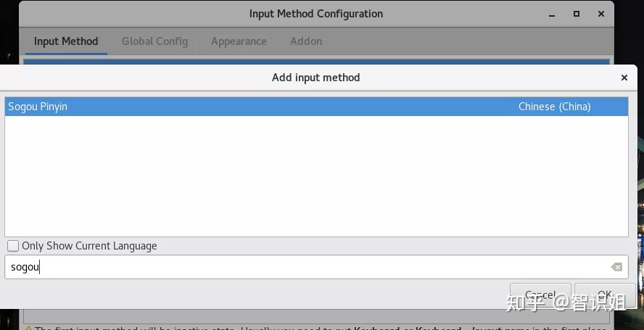Click the yellow warning icon at the bottom
This screenshot has height=330, width=644.
click(28, 328)
